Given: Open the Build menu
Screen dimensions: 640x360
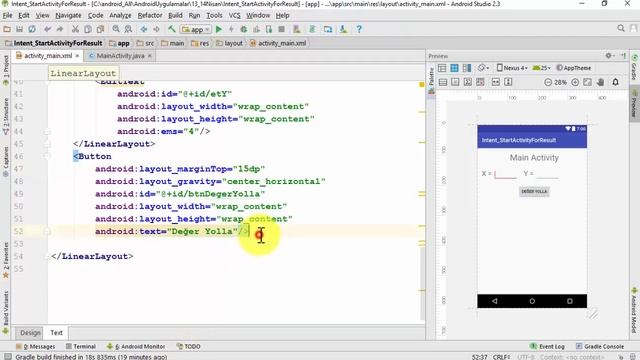Looking at the screenshot, I should pyautogui.click(x=175, y=16).
